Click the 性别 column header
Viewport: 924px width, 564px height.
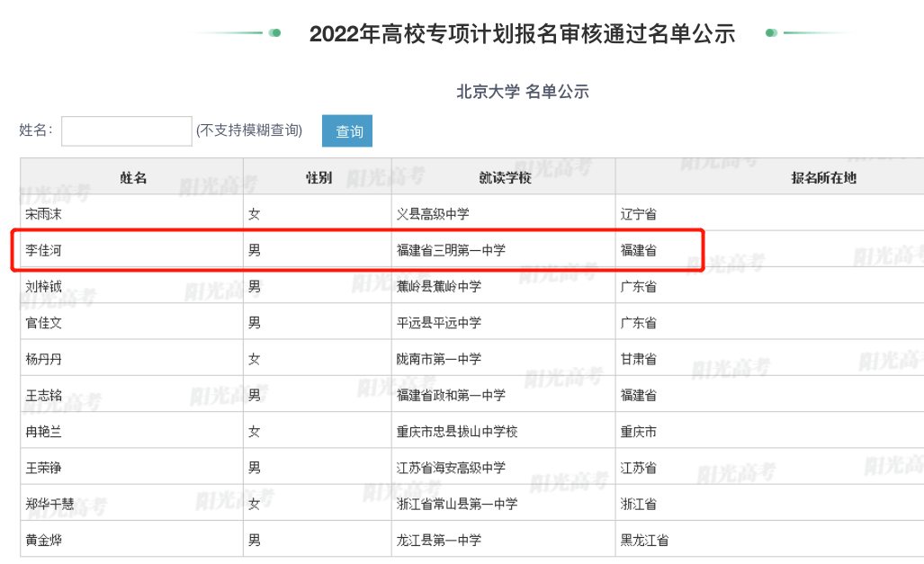click(318, 177)
